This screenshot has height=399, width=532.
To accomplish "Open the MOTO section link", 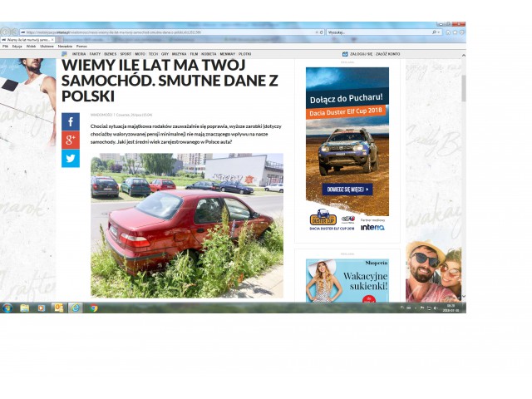I will (140, 53).
